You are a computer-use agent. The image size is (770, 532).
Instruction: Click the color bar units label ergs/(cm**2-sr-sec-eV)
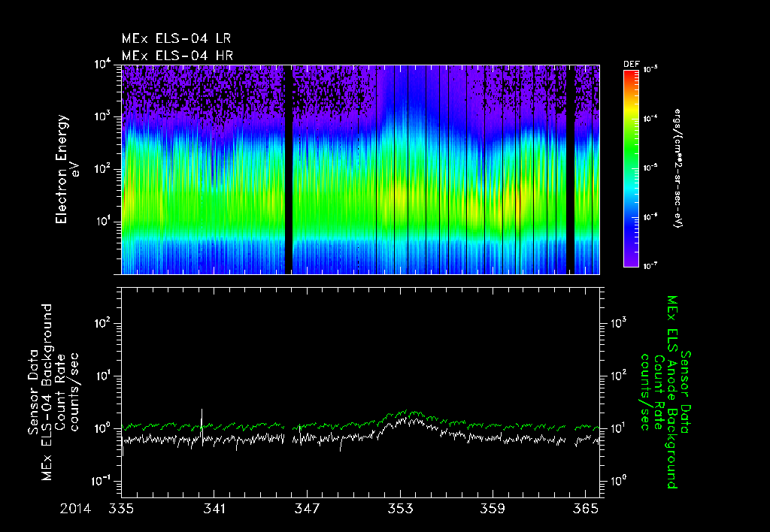click(x=678, y=168)
